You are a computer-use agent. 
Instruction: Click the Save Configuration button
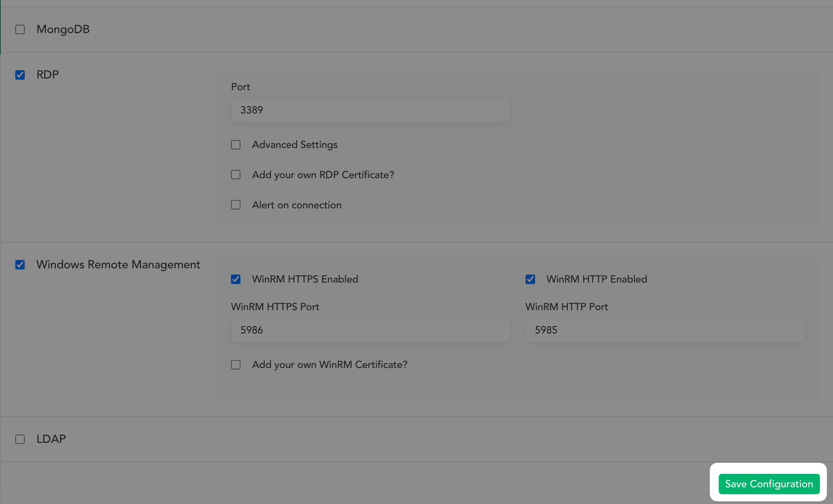click(x=769, y=484)
